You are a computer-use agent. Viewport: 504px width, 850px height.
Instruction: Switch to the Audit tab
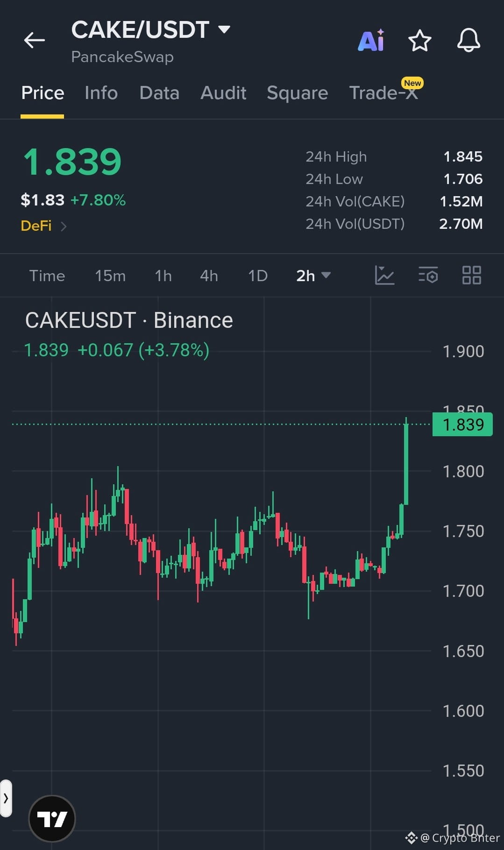tap(223, 93)
